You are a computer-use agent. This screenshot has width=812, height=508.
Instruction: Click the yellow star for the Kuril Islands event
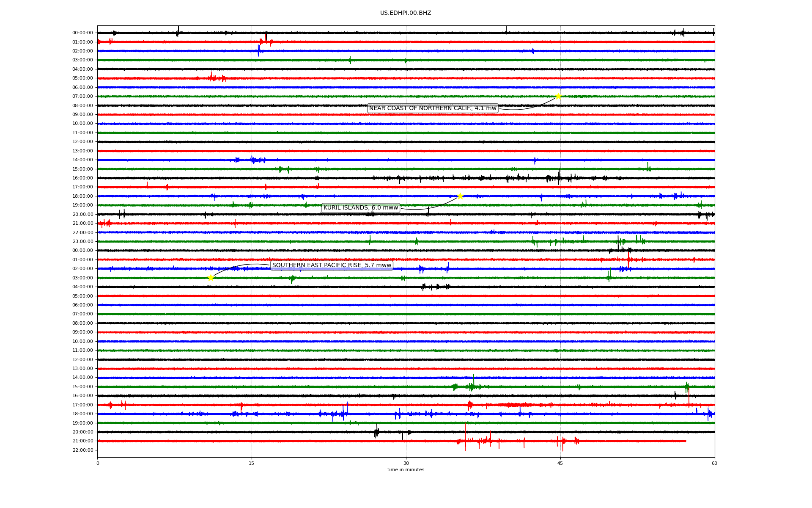pyautogui.click(x=460, y=196)
